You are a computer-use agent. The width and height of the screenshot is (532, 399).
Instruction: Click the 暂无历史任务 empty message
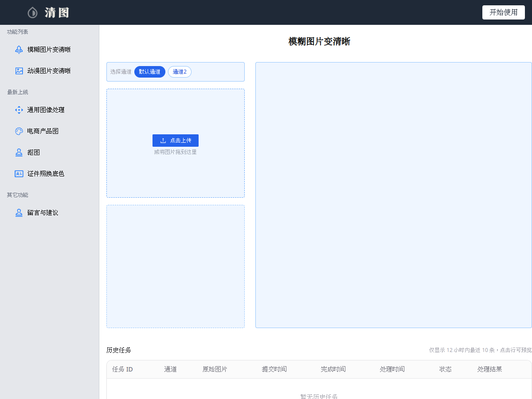(x=319, y=396)
